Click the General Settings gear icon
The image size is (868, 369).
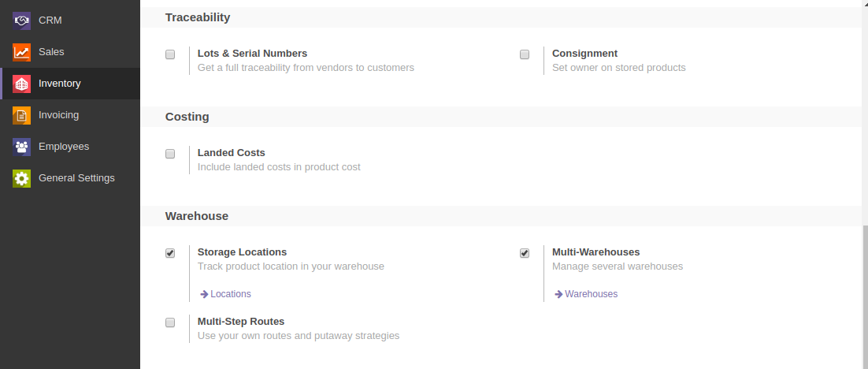point(22,178)
